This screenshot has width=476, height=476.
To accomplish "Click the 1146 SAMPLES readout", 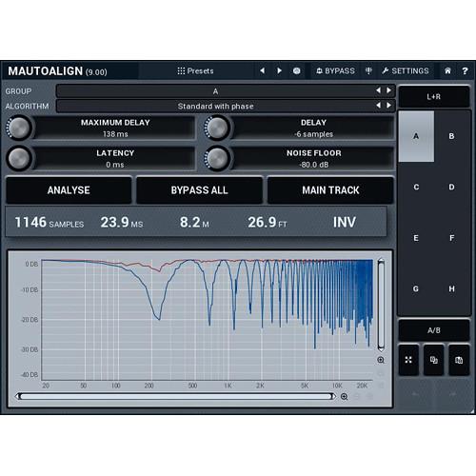I will click(x=50, y=222).
